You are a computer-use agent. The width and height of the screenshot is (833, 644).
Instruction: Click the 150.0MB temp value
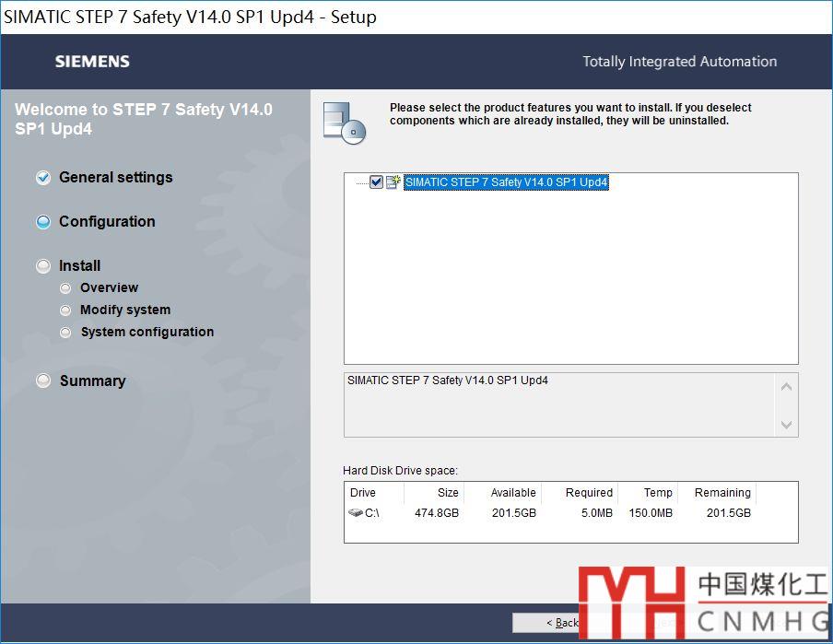(651, 513)
